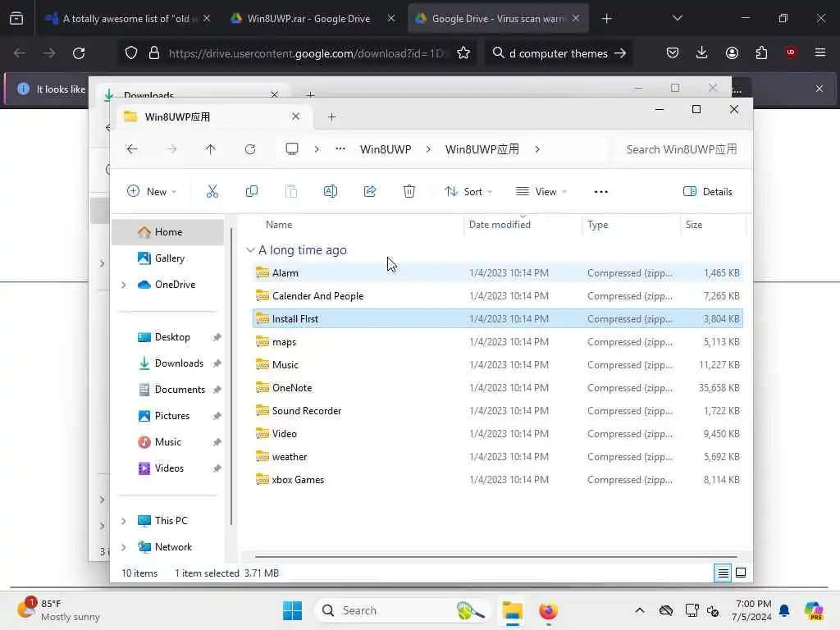The height and width of the screenshot is (630, 840).
Task: Go up one folder level
Action: [211, 149]
